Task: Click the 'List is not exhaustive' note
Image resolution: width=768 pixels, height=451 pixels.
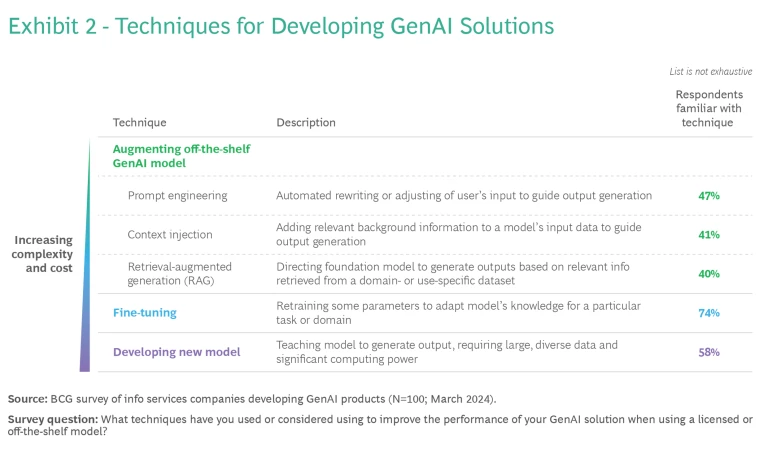Action: click(710, 72)
